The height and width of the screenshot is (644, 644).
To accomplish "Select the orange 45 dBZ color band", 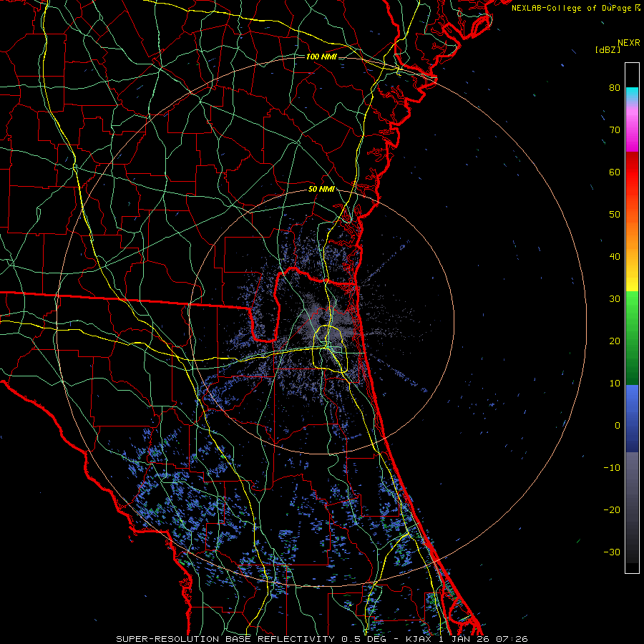I will click(632, 236).
